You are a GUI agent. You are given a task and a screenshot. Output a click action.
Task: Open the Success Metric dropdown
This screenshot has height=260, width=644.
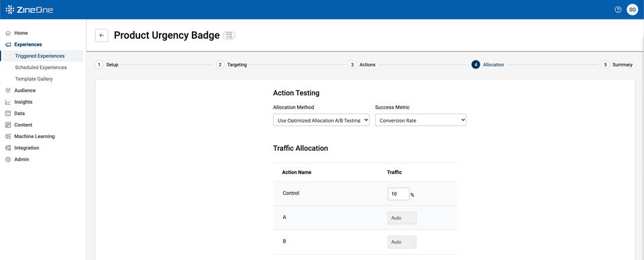coord(421,120)
